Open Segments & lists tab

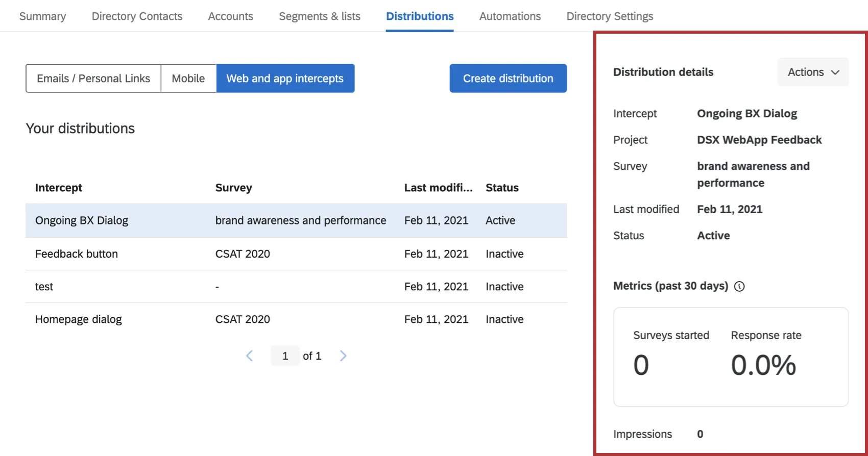pos(320,16)
